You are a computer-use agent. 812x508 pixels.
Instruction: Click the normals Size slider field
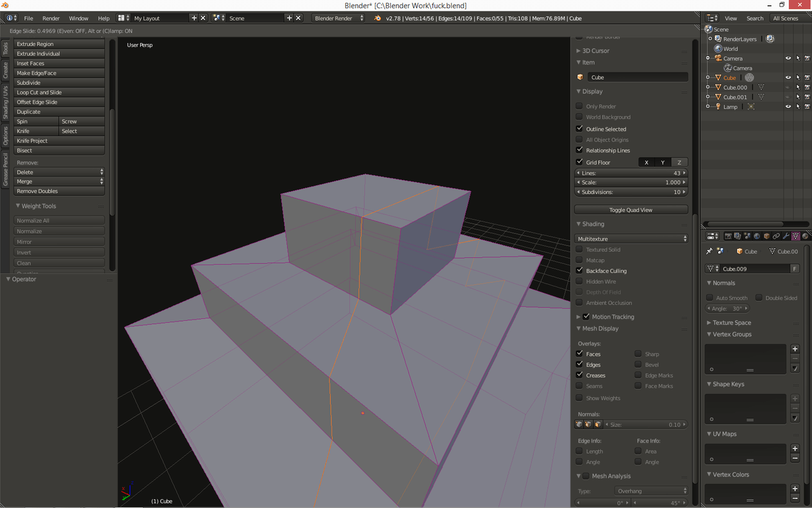point(646,424)
